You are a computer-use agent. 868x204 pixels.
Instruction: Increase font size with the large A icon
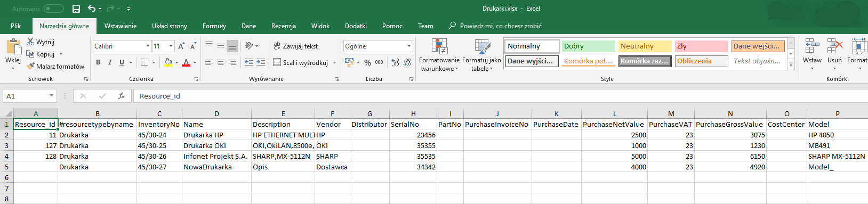(x=181, y=46)
